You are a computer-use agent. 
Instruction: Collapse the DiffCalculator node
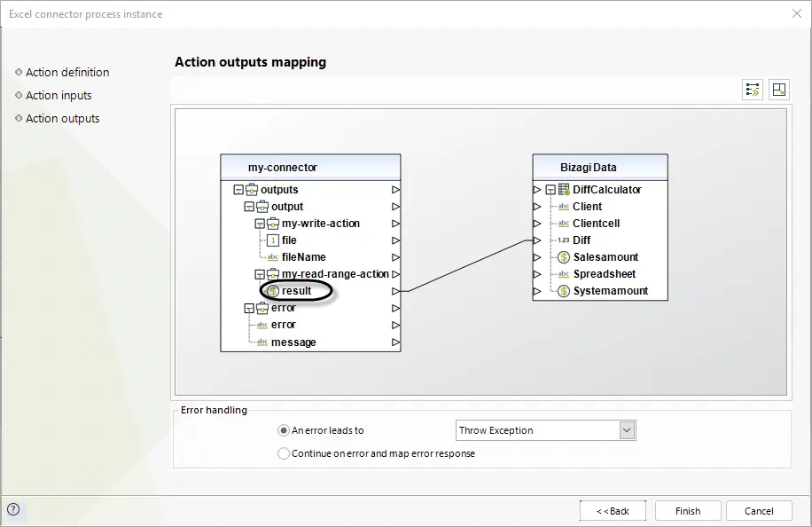(x=551, y=190)
